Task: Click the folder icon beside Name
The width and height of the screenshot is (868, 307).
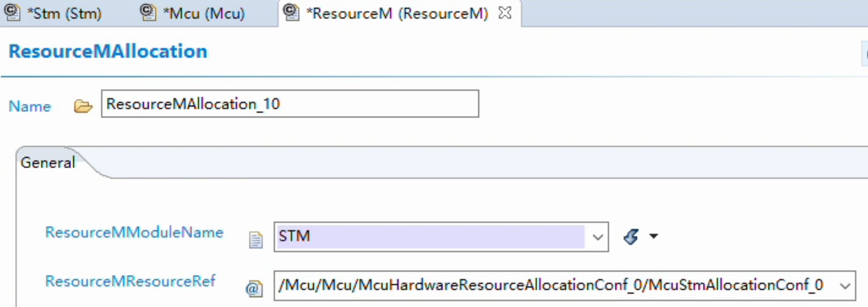Action: pyautogui.click(x=83, y=106)
